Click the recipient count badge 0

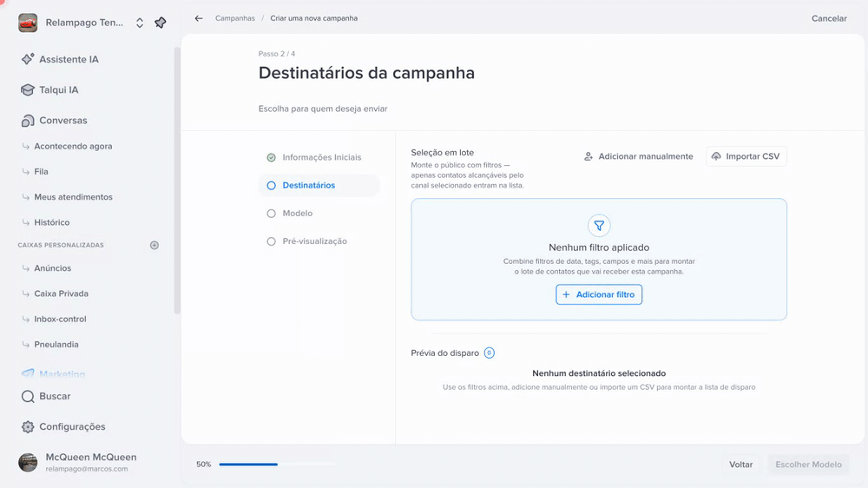(490, 353)
